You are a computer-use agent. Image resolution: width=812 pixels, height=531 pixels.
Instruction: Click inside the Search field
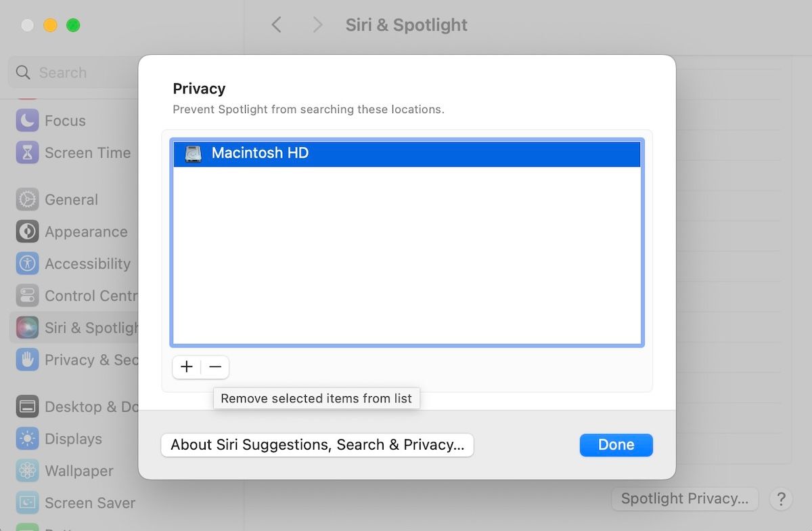[x=64, y=72]
